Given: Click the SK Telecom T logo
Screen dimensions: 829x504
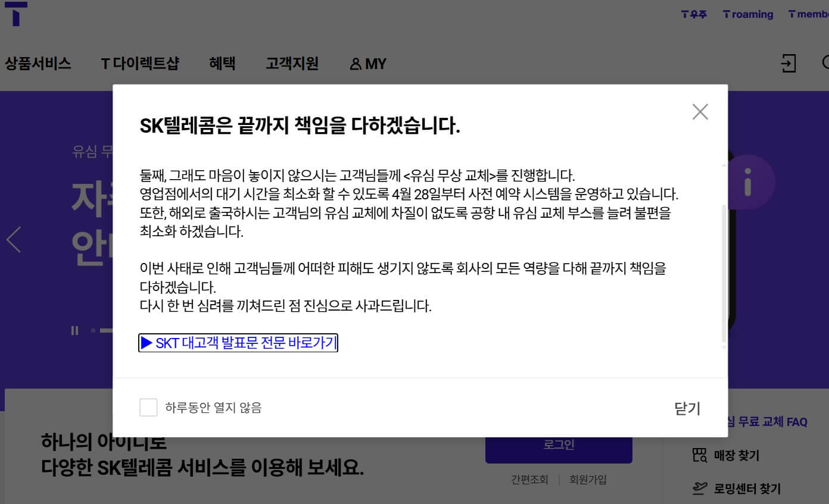Looking at the screenshot, I should pyautogui.click(x=15, y=13).
